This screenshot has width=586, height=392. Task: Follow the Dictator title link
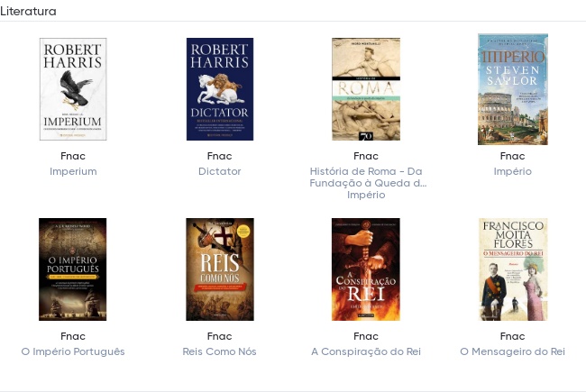tap(220, 171)
